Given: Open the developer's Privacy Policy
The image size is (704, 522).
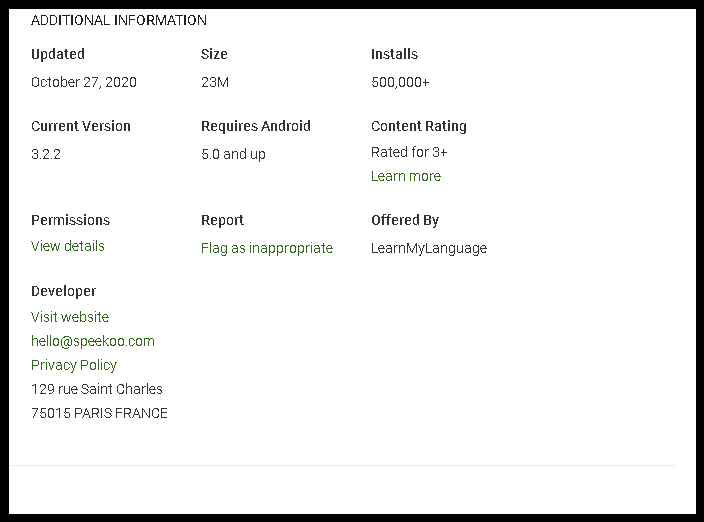Looking at the screenshot, I should (x=74, y=365).
